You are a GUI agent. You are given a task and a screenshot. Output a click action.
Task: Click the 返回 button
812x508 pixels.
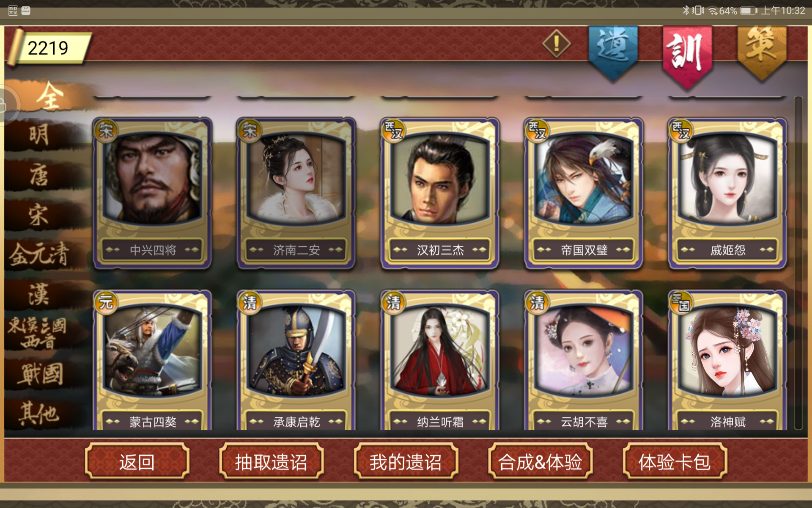pyautogui.click(x=137, y=461)
